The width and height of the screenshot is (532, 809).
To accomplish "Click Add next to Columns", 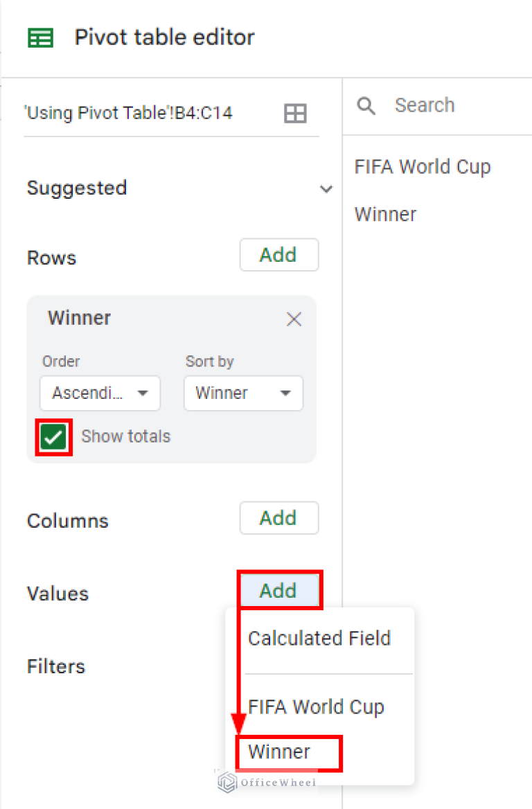I will click(x=278, y=517).
